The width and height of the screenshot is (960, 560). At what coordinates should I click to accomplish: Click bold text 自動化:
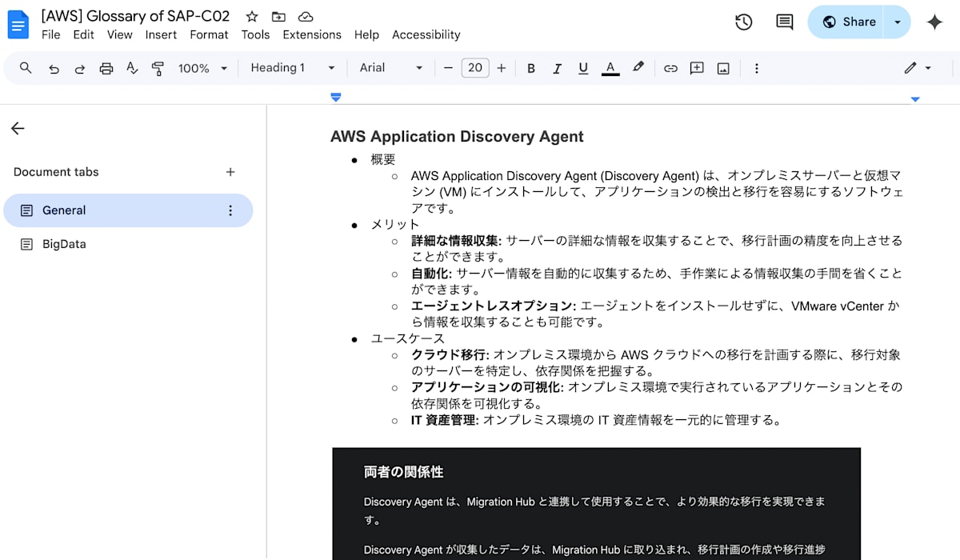[432, 273]
